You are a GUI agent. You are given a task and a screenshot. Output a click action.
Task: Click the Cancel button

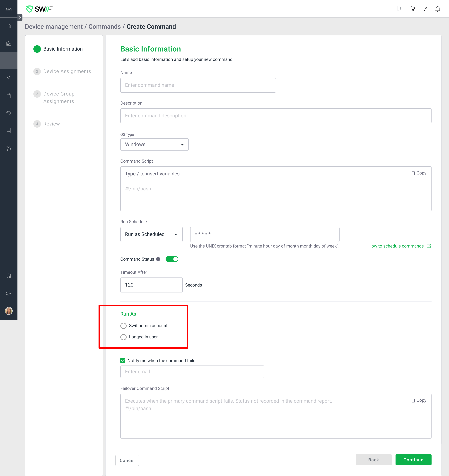(127, 460)
